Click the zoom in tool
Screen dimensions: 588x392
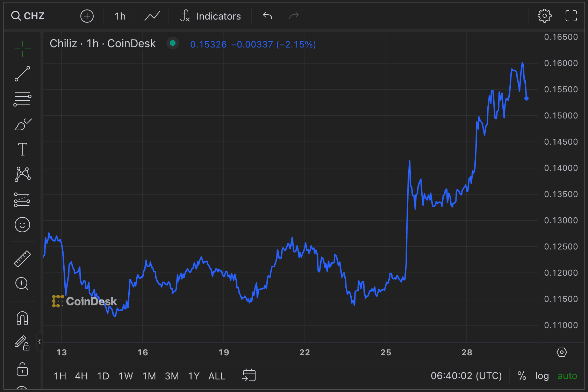point(22,283)
